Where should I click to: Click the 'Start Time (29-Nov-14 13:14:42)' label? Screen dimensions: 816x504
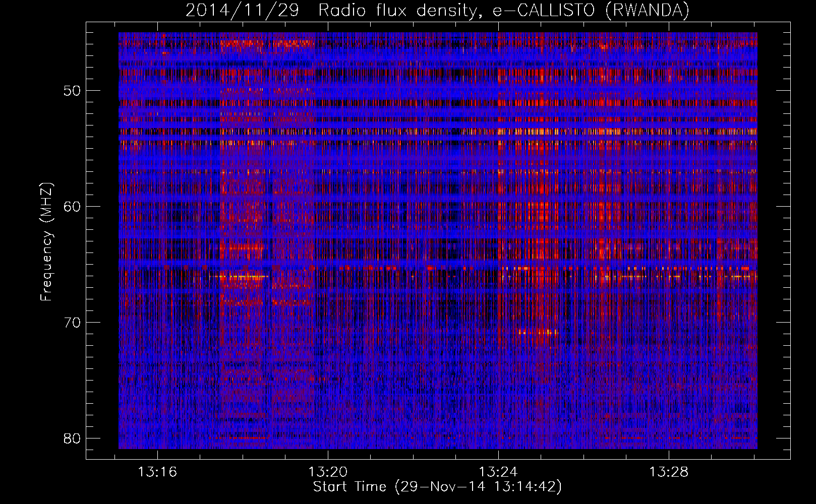pyautogui.click(x=437, y=487)
